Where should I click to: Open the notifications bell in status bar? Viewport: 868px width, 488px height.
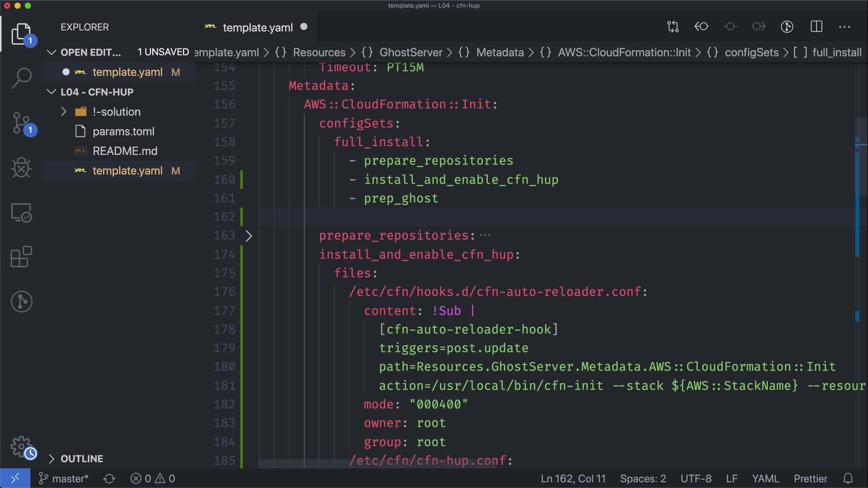coord(848,479)
